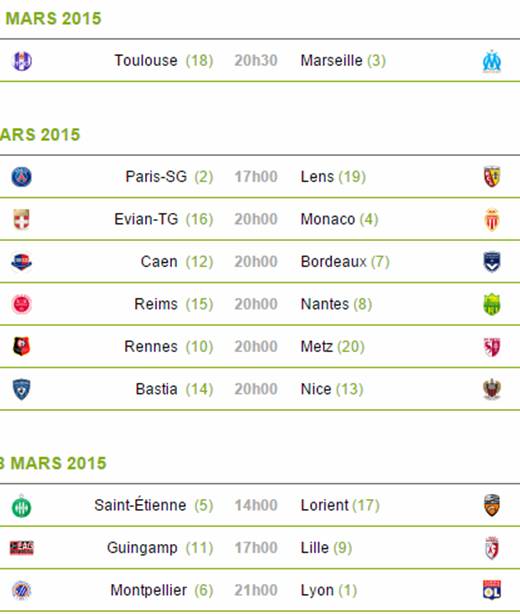Click the Guingamp club logo
Viewport: 520px width, 614px height.
(x=22, y=548)
